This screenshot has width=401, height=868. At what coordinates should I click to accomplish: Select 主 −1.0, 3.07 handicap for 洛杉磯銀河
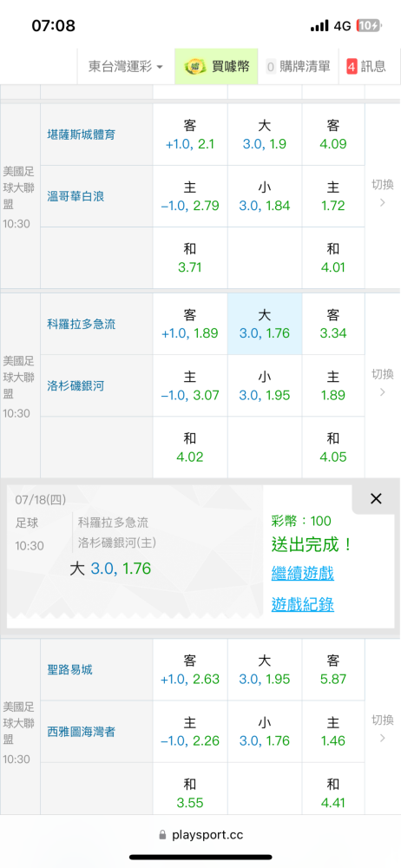[x=190, y=386]
